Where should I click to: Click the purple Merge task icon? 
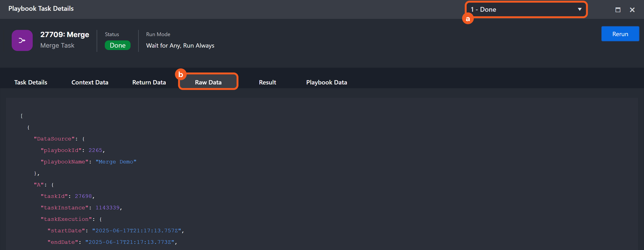tap(22, 40)
